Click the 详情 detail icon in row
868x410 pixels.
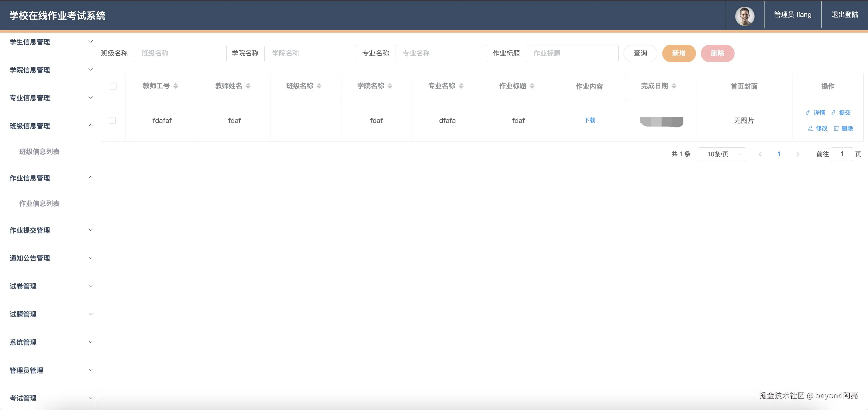(808, 113)
